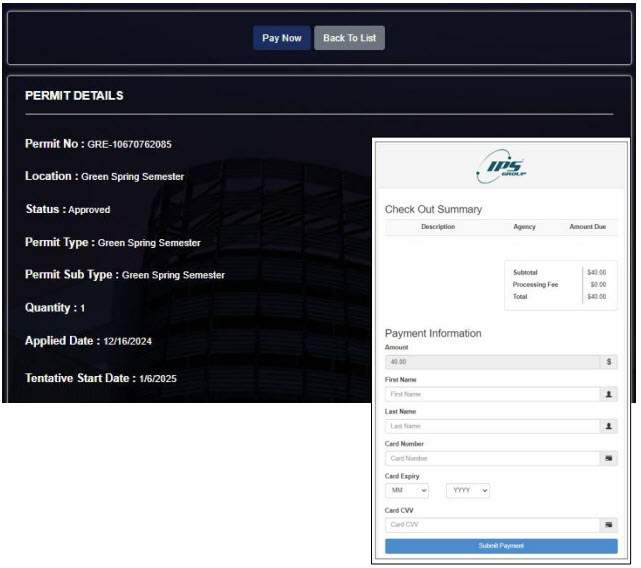Click the Amount Due column header
Viewport: 641px width, 568px height.
[587, 227]
